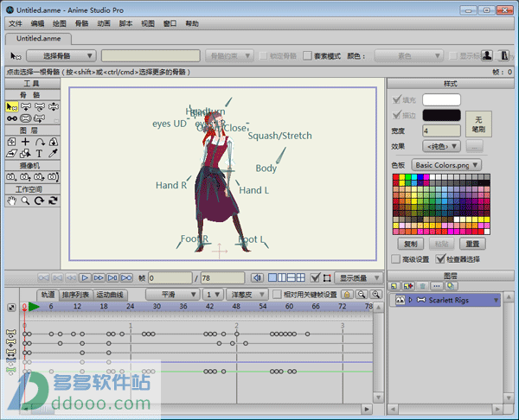Open the interval 1 dropdown in timeline
The width and height of the screenshot is (519, 420).
coord(213,295)
